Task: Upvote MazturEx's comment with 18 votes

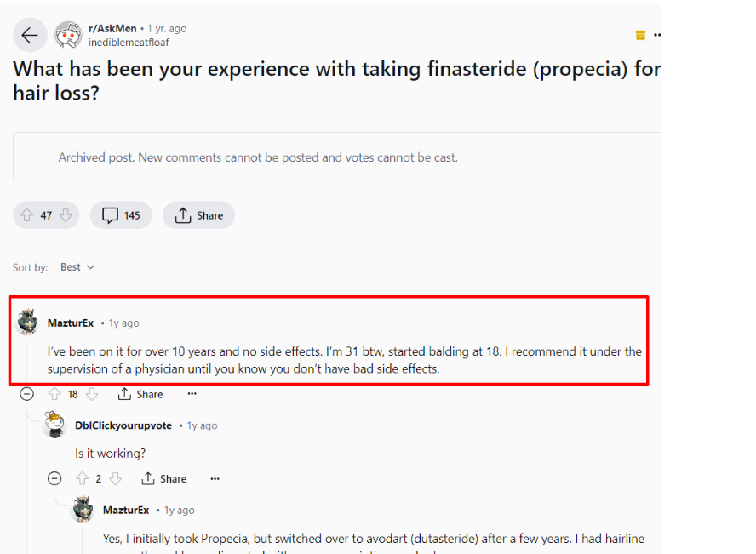Action: click(55, 394)
